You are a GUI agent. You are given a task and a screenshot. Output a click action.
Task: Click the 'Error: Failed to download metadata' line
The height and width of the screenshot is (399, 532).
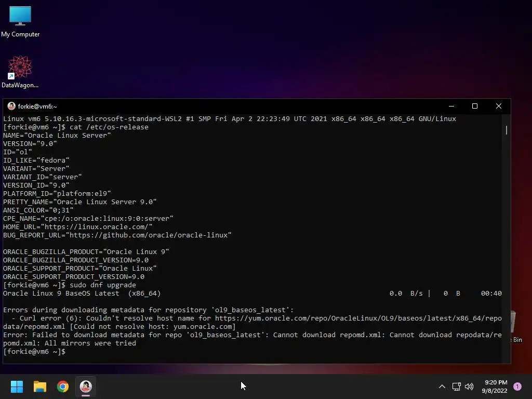(252, 339)
